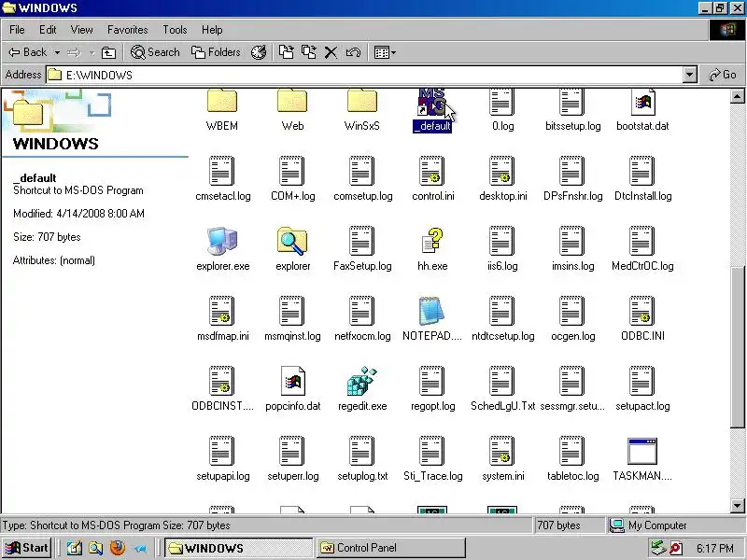Image resolution: width=747 pixels, height=560 pixels.
Task: Select the SchedLgU.Txt file
Action: (502, 381)
